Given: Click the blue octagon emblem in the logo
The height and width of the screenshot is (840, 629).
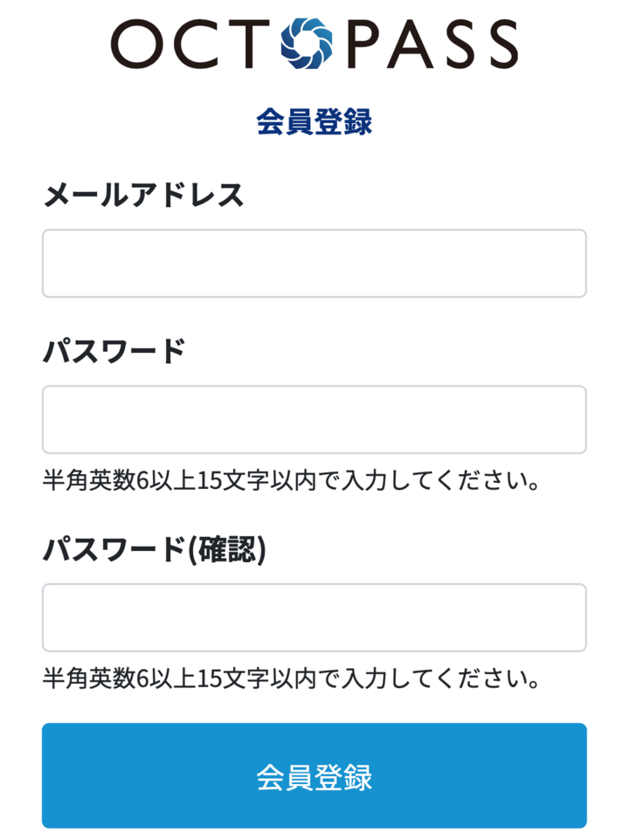Looking at the screenshot, I should click(308, 43).
